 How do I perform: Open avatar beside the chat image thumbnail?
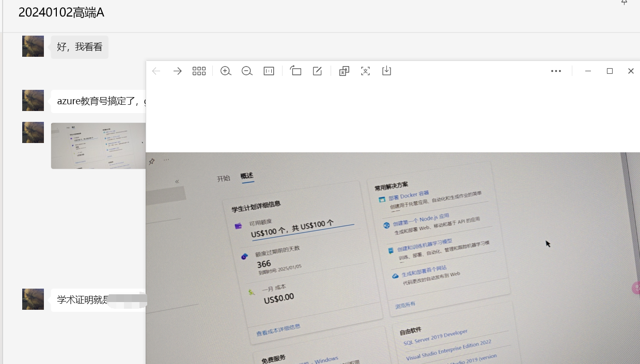[33, 132]
